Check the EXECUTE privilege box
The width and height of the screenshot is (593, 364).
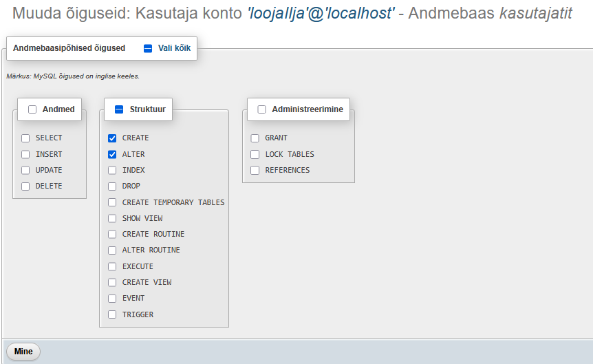click(x=112, y=266)
